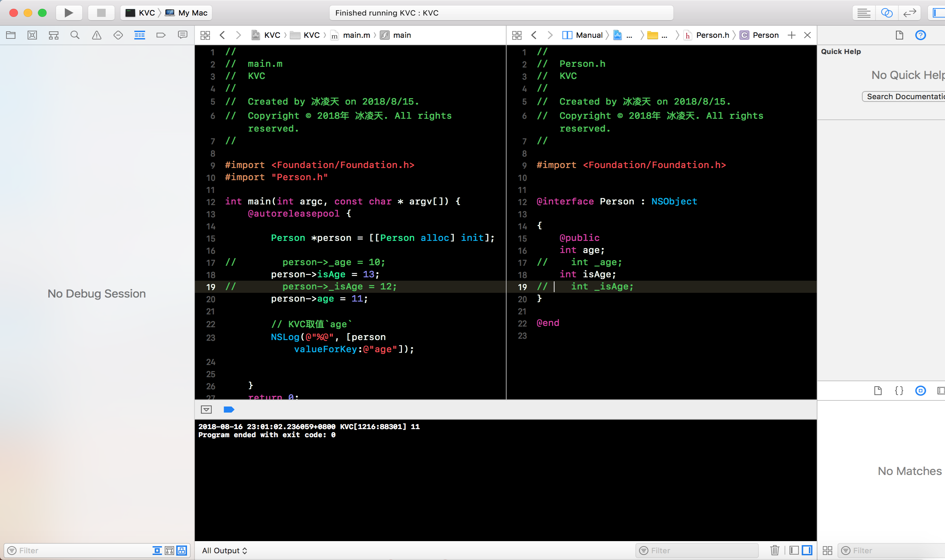Open the Report navigator speech bubble icon
The image size is (945, 560).
pos(183,35)
